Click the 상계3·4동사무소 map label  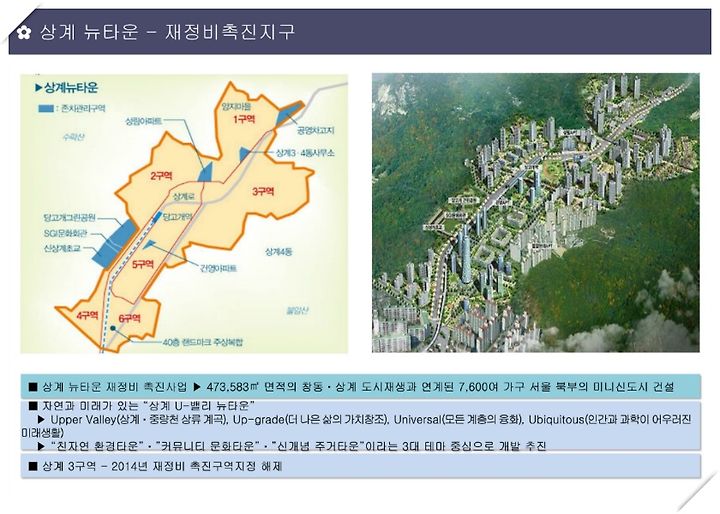(305, 153)
